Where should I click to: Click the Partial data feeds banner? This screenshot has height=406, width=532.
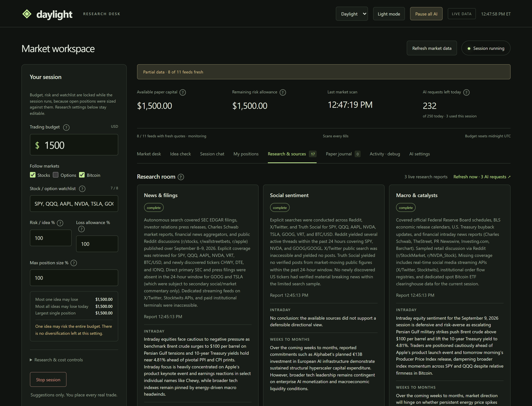[323, 72]
